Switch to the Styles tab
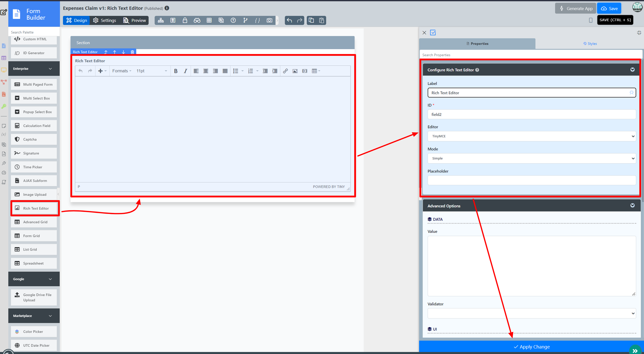Screen dimensions: 644x354 tap(590, 44)
